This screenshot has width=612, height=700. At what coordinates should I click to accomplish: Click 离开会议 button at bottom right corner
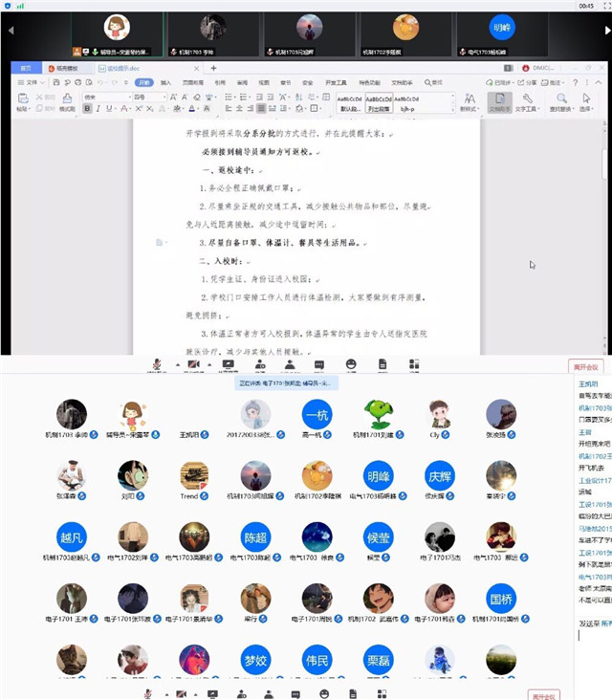544,696
